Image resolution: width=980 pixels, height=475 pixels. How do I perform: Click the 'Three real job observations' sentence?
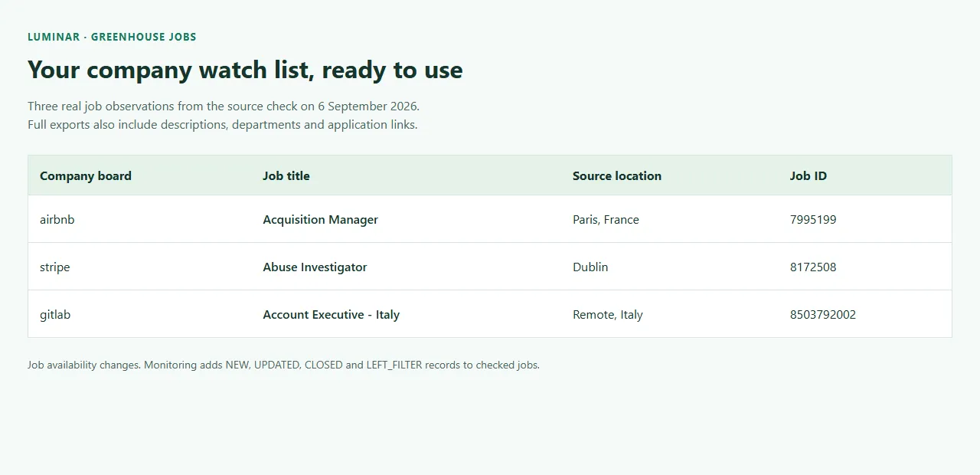224,106
